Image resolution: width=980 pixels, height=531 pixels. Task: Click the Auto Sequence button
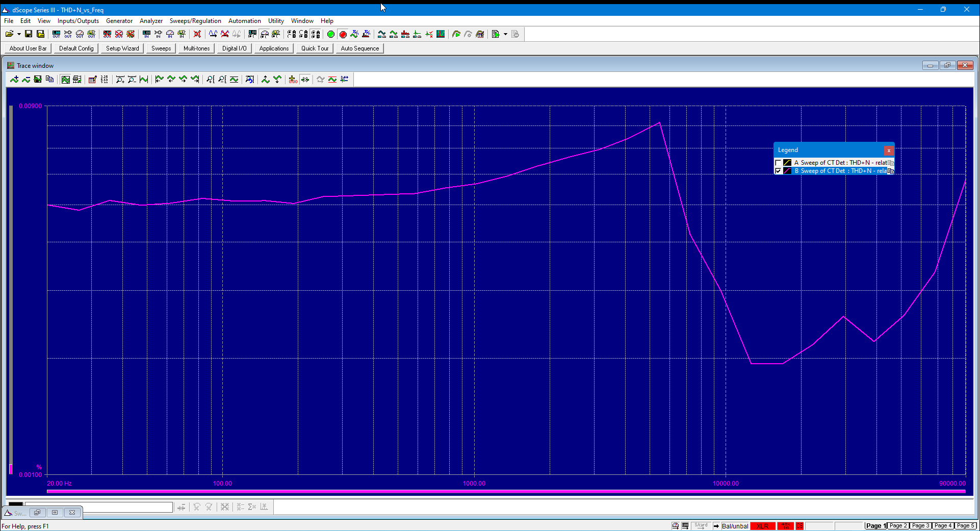pos(360,48)
